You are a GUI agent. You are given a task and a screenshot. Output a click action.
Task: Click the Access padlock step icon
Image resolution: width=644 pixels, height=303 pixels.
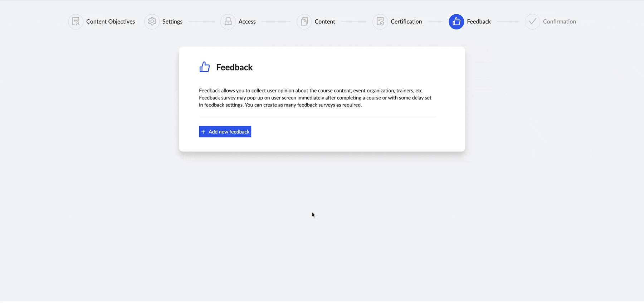(x=228, y=21)
